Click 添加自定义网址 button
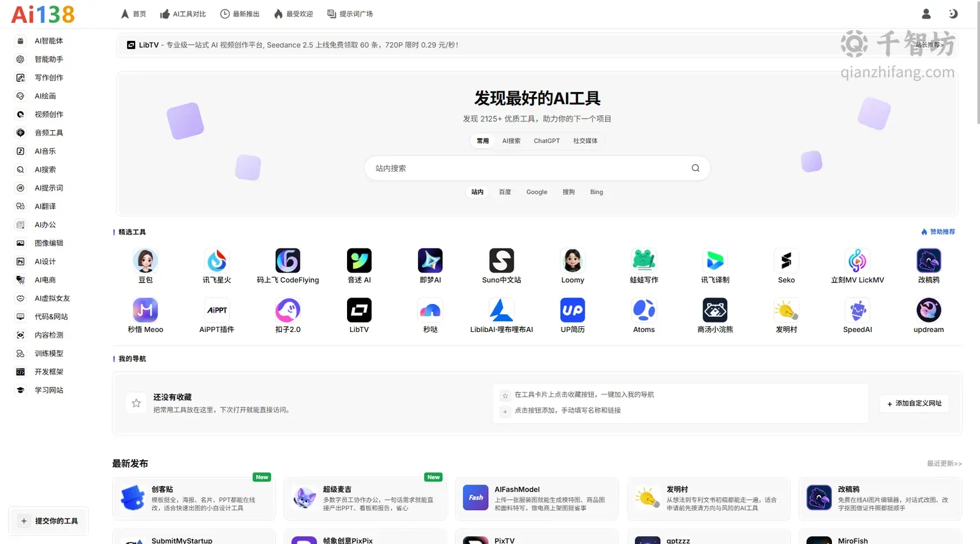Screen dimensions: 980x544 click(x=914, y=404)
